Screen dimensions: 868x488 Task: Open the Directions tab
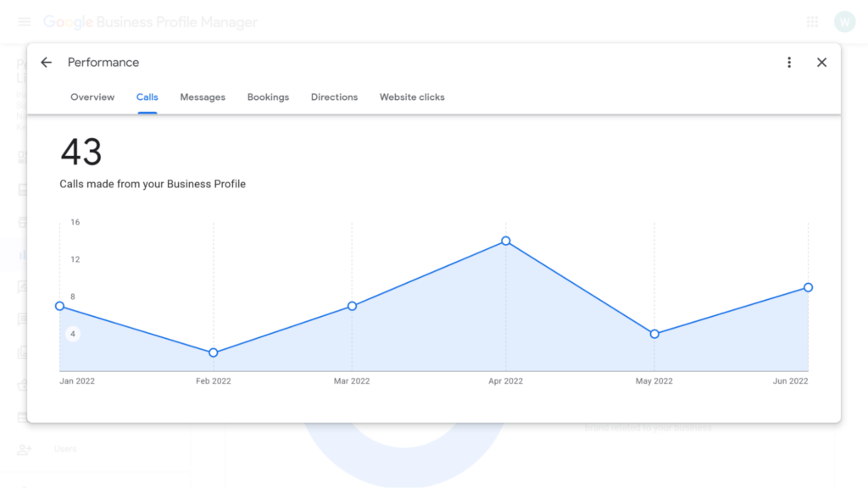[334, 97]
